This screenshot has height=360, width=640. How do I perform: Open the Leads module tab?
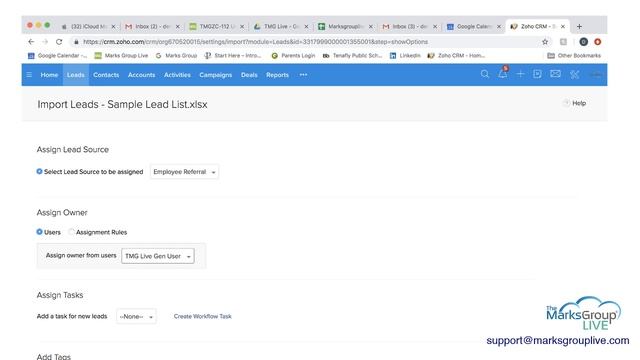click(x=76, y=75)
